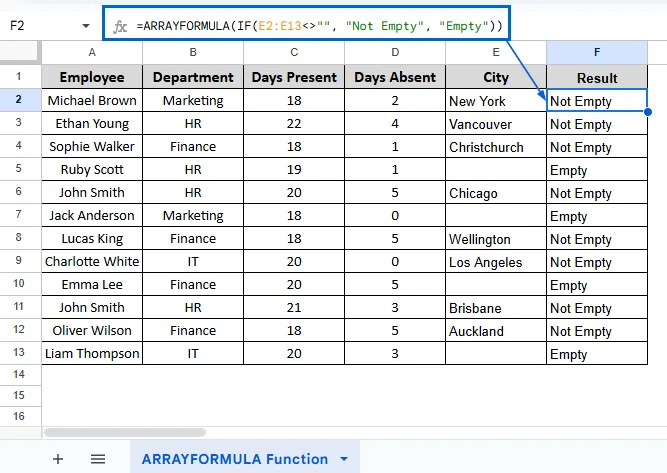667x473 pixels.
Task: Select column E header
Action: 496,52
